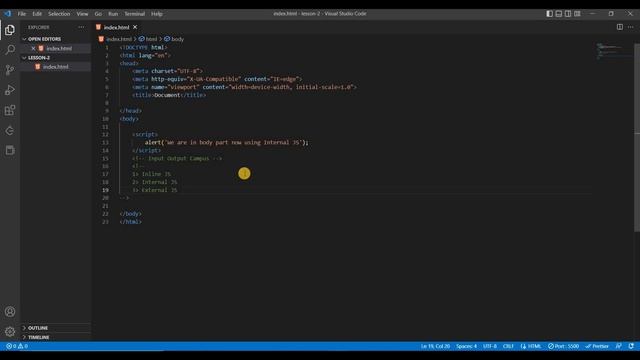Change CRLF end of line sequence
Screen dimensions: 640x360
point(508,346)
